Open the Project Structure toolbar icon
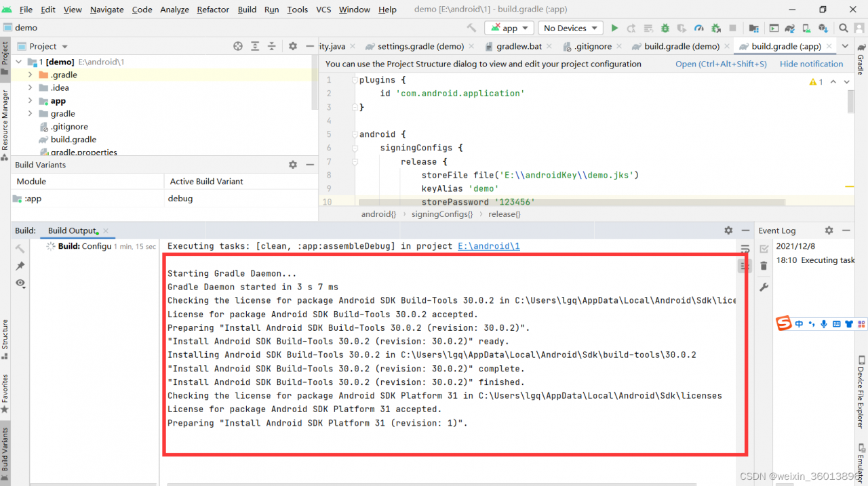 [x=754, y=28]
